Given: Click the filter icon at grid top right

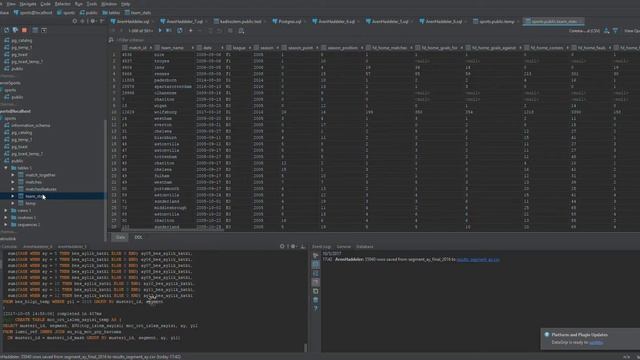Looking at the screenshot, I should (616, 31).
